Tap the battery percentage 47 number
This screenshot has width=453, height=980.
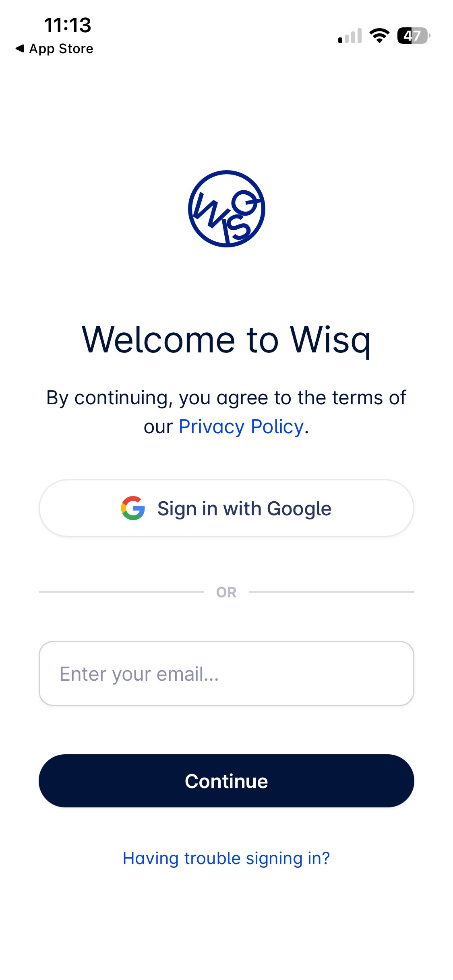click(412, 36)
